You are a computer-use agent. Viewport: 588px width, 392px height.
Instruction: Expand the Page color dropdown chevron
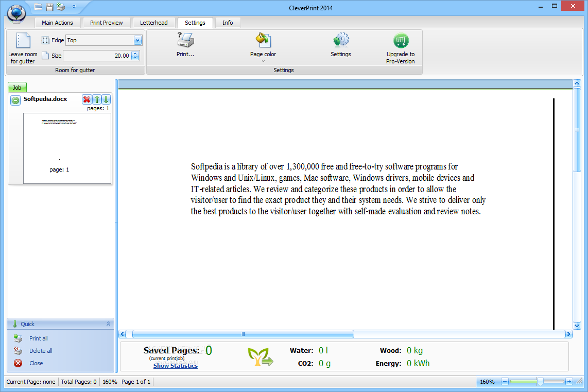[x=263, y=61]
